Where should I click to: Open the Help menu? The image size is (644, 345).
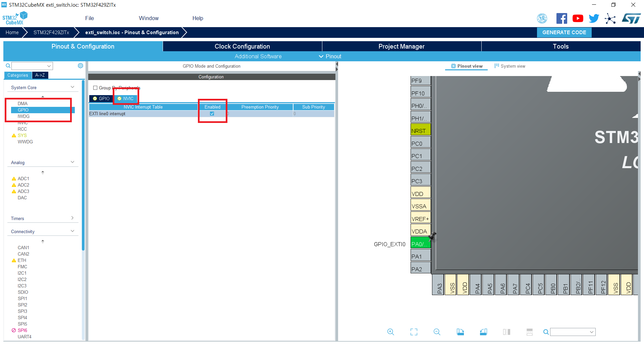[x=198, y=18]
